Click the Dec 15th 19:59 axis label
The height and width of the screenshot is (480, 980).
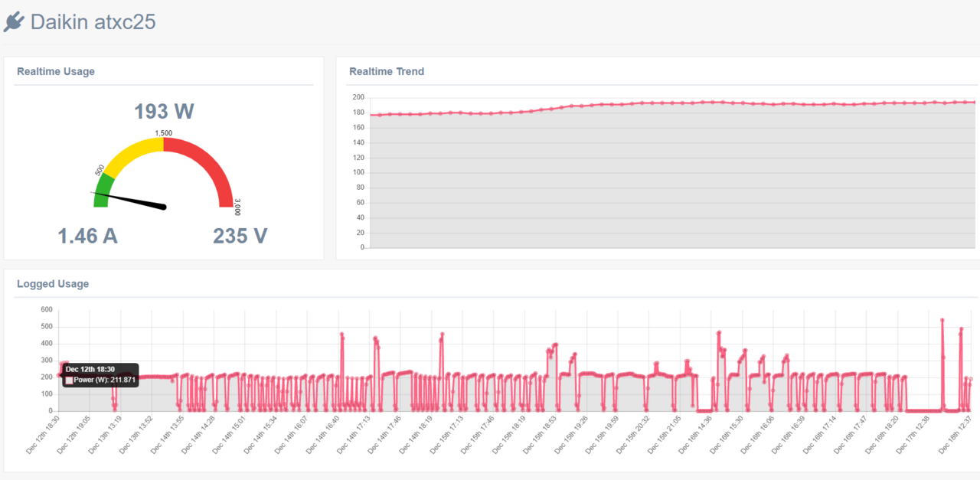(600, 435)
